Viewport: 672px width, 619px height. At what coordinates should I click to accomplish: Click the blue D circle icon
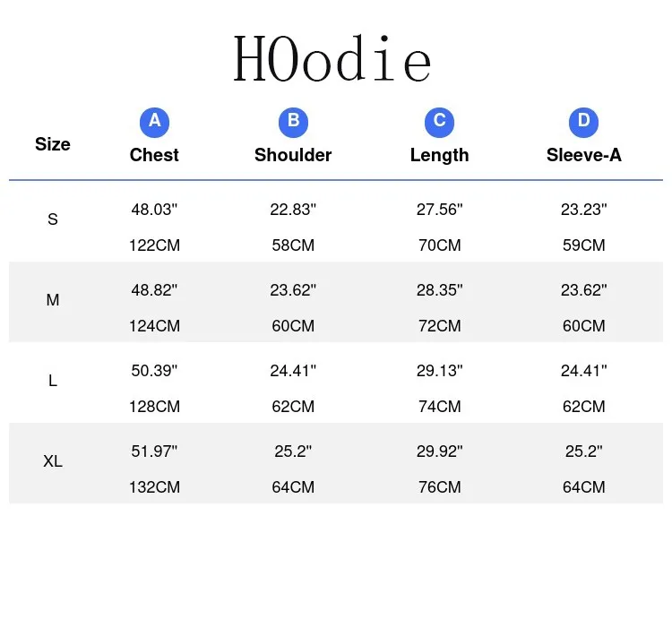click(x=583, y=123)
